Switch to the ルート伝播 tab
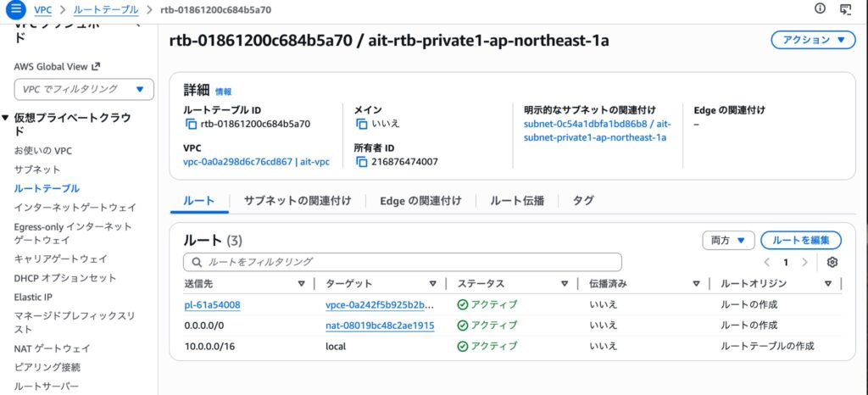 click(516, 201)
